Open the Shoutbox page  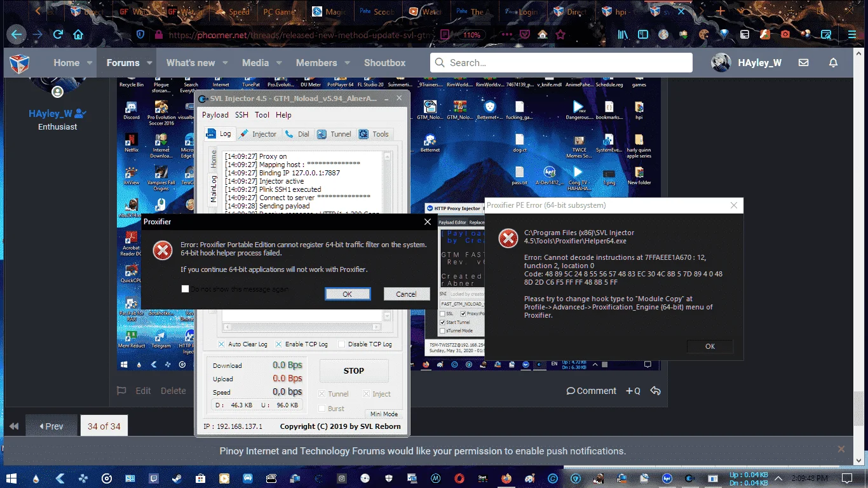(384, 63)
